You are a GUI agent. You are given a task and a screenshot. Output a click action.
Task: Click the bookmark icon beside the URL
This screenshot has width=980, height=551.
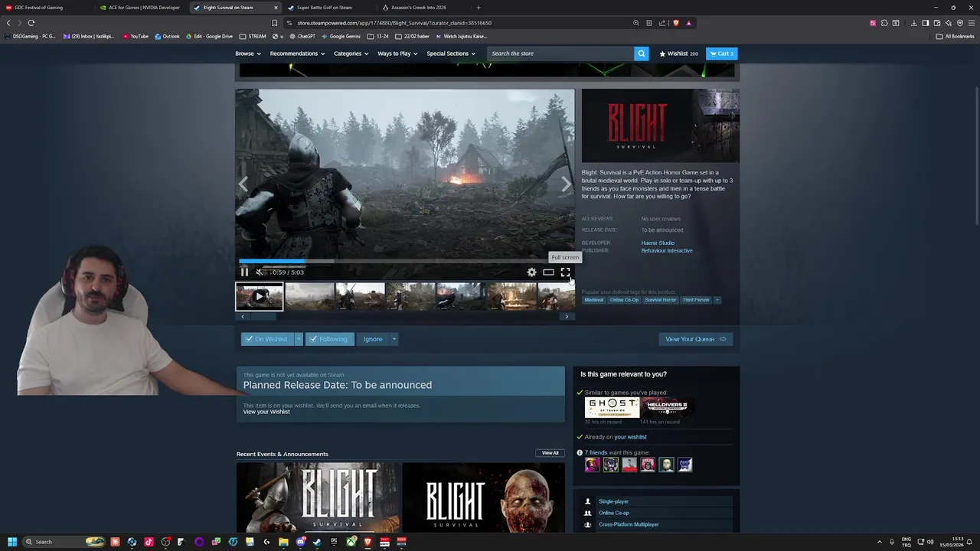[x=274, y=23]
